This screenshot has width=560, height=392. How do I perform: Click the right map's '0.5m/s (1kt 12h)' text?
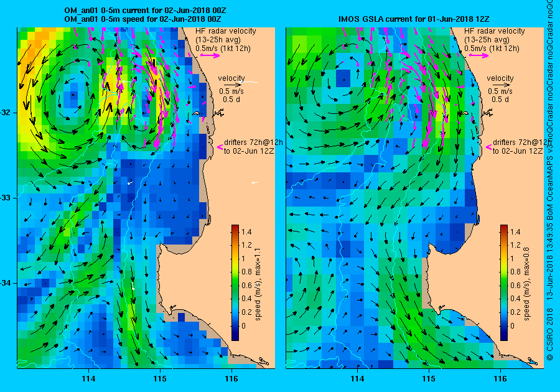click(x=492, y=49)
